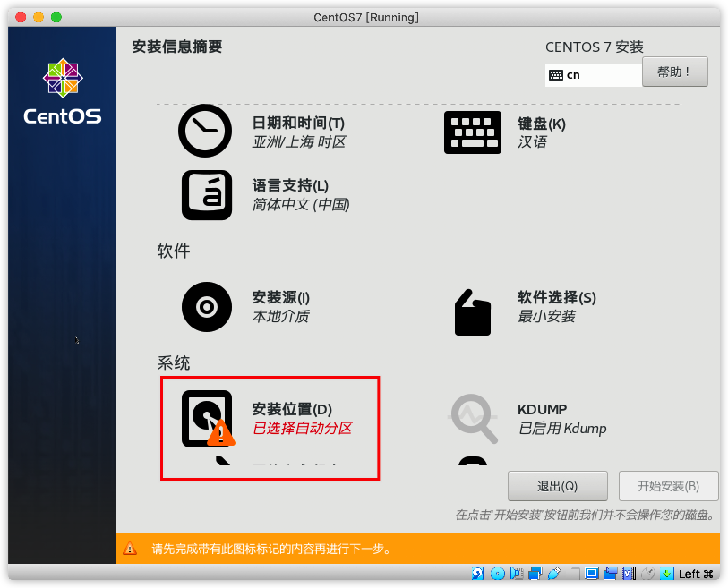The width and height of the screenshot is (728, 588).
Task: Open the Installation Source disc icon
Action: 207,307
